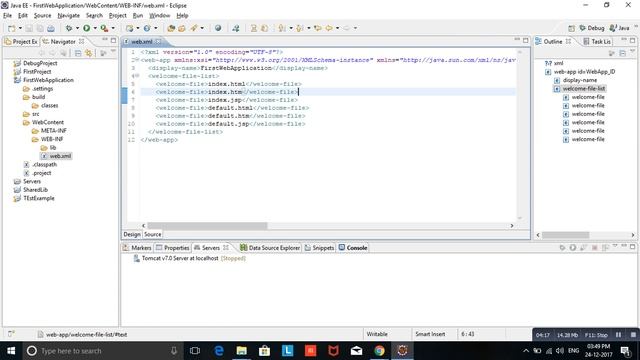Click the web.xml file icon in Navigator
Image resolution: width=640 pixels, height=360 pixels.
pos(44,156)
